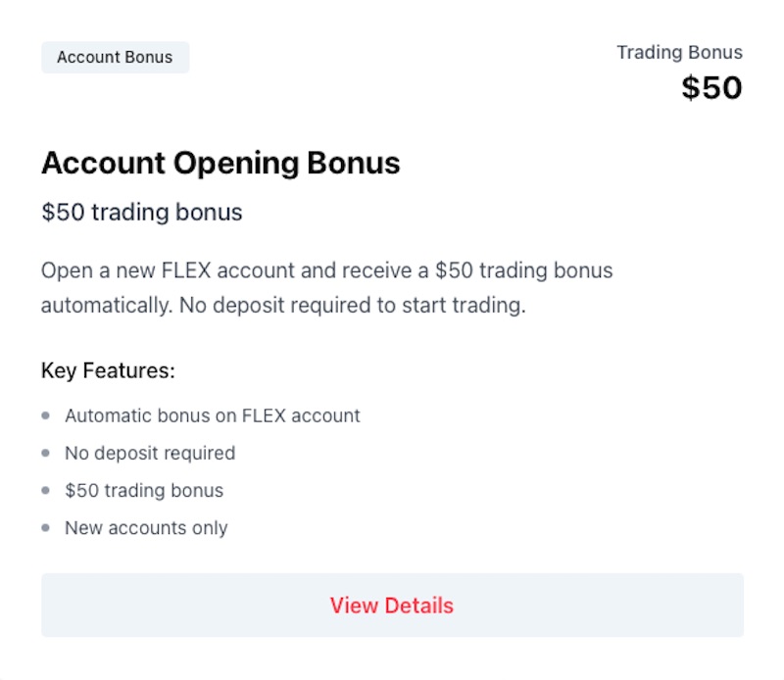Click the bullet dot beside No deposit required
This screenshot has height=680, width=784.
tap(43, 453)
